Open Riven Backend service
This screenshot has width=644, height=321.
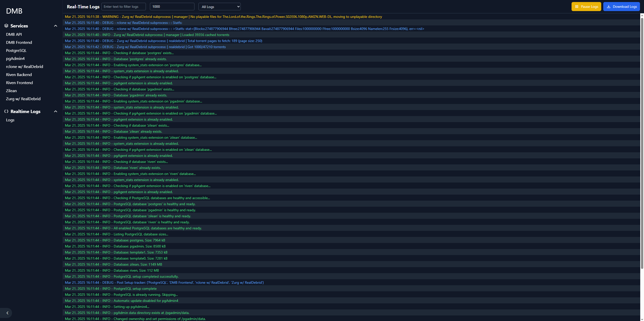(19, 75)
